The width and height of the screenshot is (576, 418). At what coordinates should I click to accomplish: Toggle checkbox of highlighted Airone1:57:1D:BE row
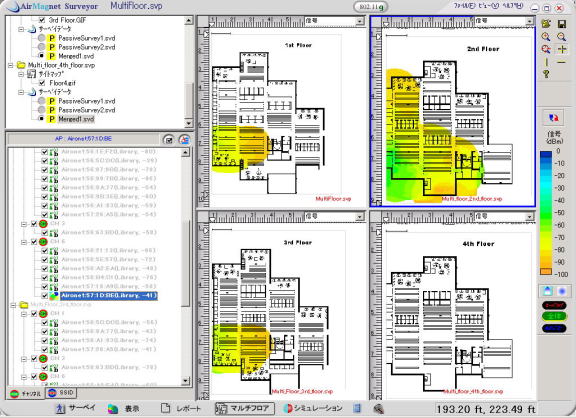click(x=45, y=295)
